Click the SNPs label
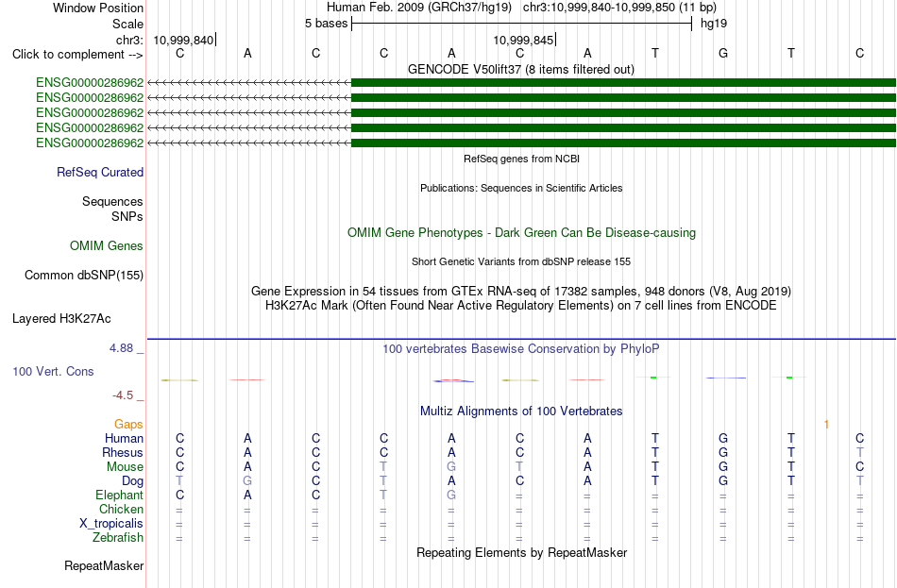This screenshot has height=588, width=897. pyautogui.click(x=127, y=217)
